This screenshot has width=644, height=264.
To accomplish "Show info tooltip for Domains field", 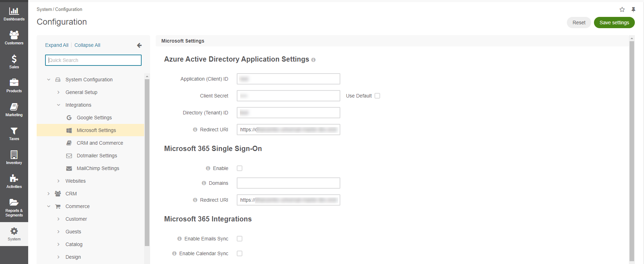I will [x=204, y=183].
